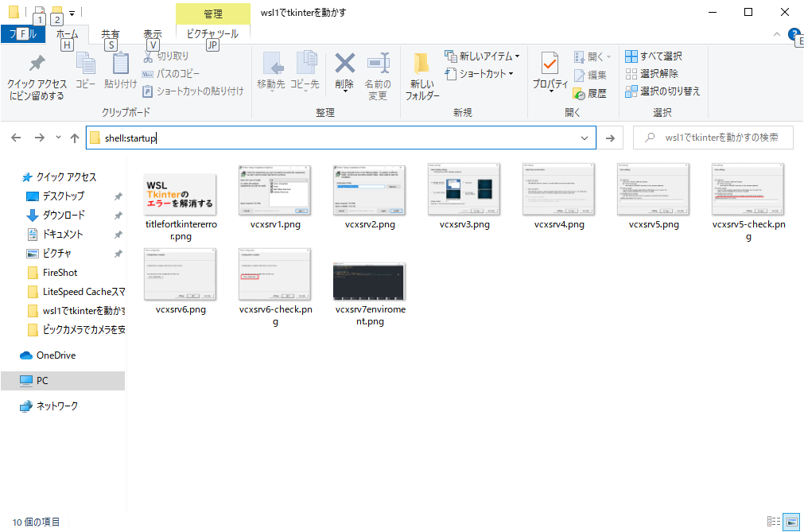The height and width of the screenshot is (532, 804).
Task: Click the Delete (削除) X icon
Action: [x=344, y=64]
